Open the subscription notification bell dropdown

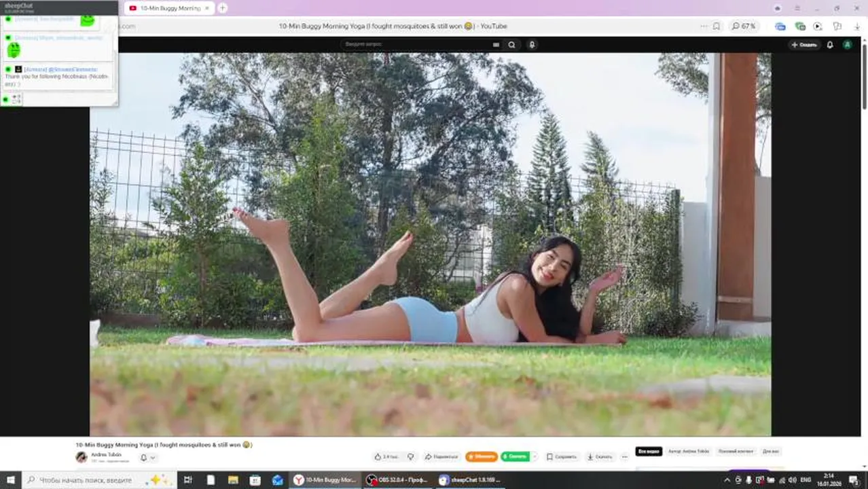[147, 458]
